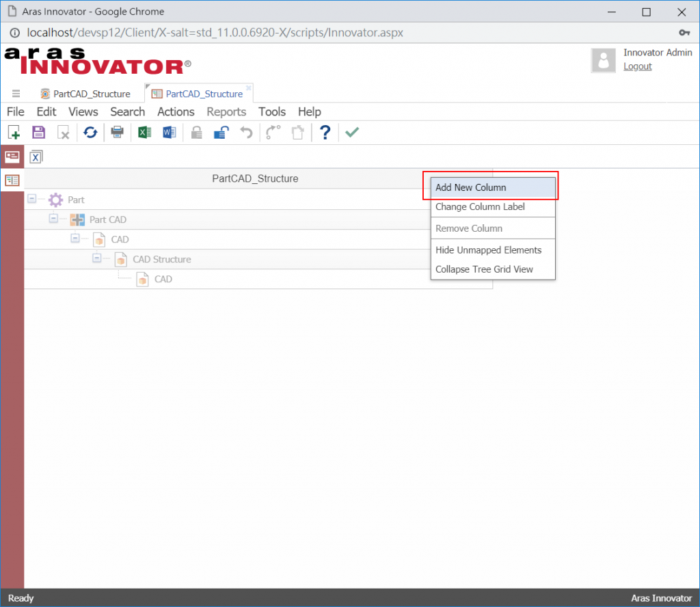This screenshot has width=700, height=607.
Task: Open the Reports menu
Action: (x=226, y=111)
